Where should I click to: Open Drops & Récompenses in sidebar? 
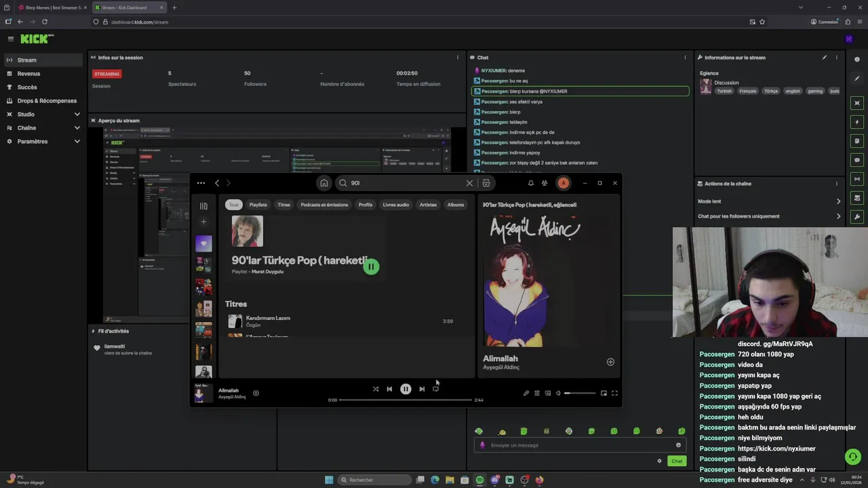[43, 101]
